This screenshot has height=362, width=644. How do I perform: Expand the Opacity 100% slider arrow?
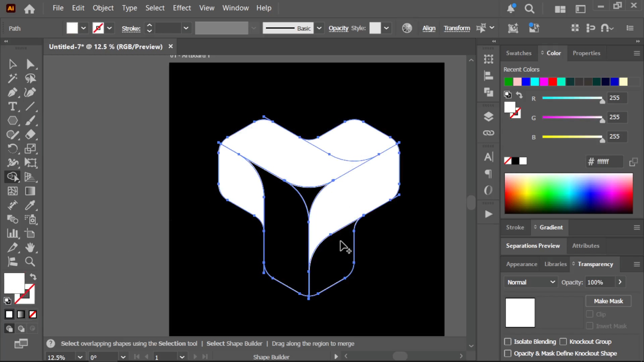(x=620, y=282)
